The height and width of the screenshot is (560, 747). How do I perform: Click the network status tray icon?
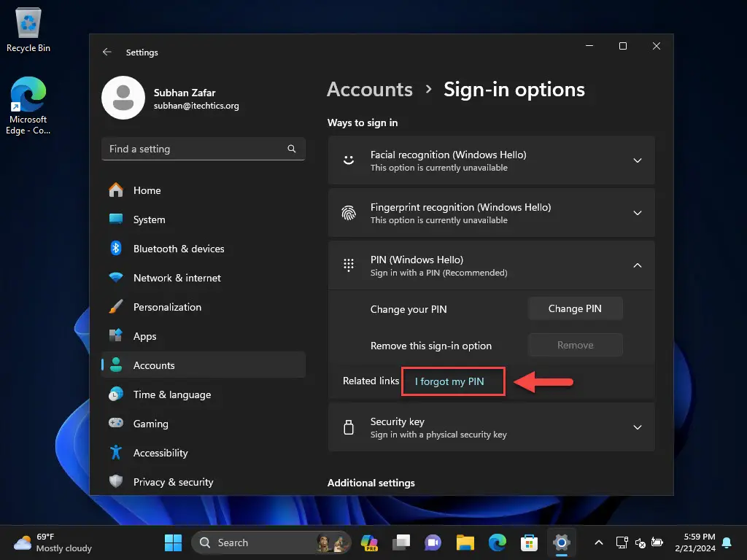click(x=622, y=542)
